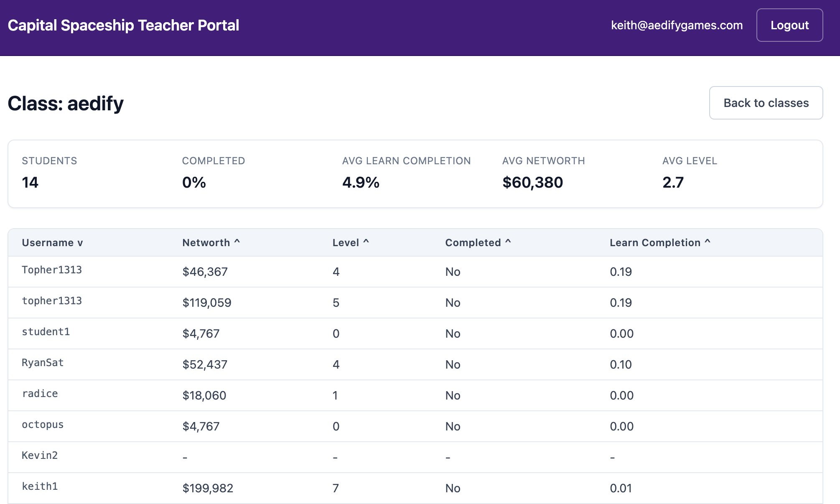Go back to classes list
This screenshot has width=840, height=504.
pos(766,103)
